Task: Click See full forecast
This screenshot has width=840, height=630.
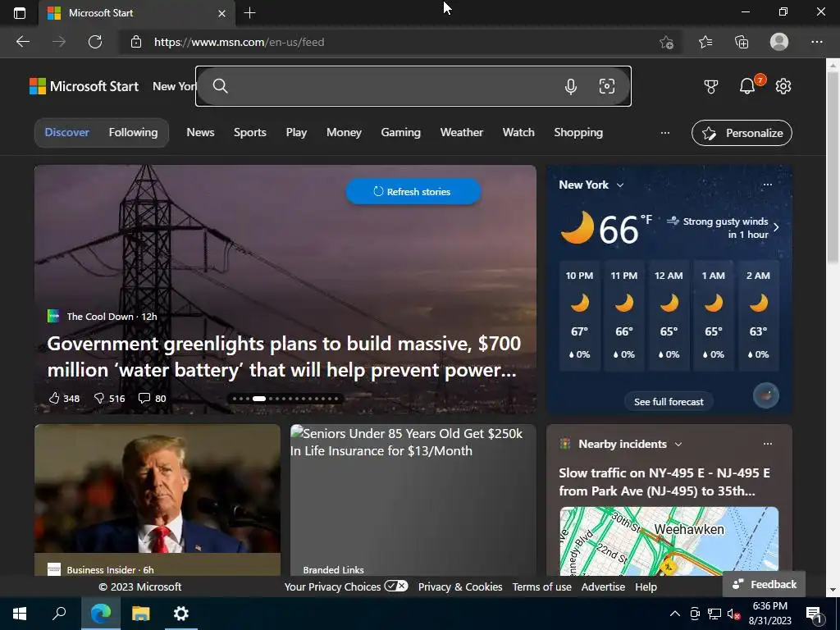Action: coord(669,402)
